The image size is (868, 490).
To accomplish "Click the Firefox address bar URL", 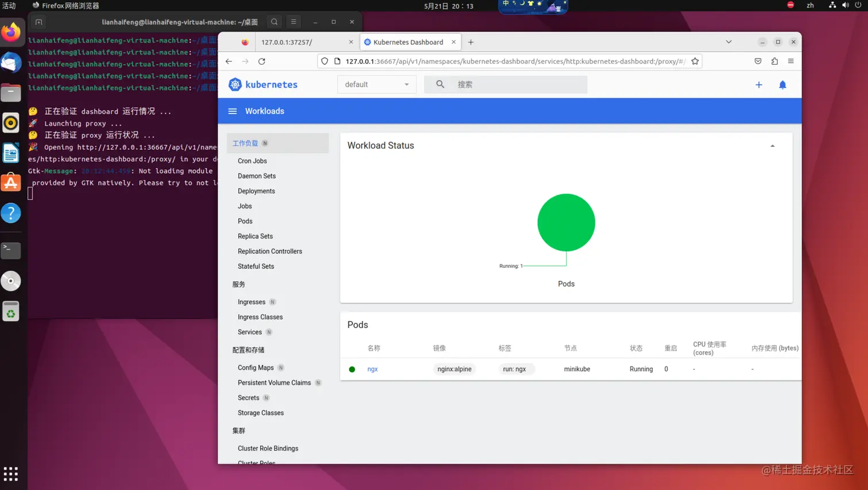I will (515, 61).
